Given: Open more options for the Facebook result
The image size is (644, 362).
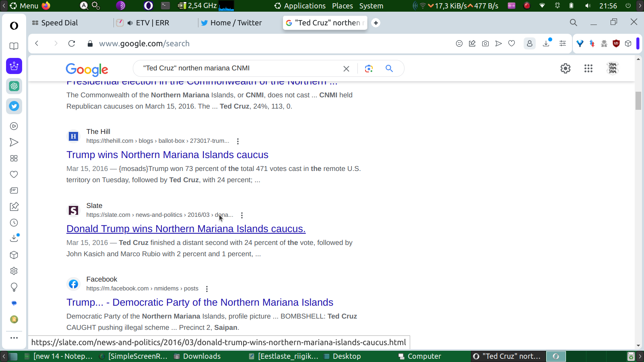Looking at the screenshot, I should coord(207,289).
